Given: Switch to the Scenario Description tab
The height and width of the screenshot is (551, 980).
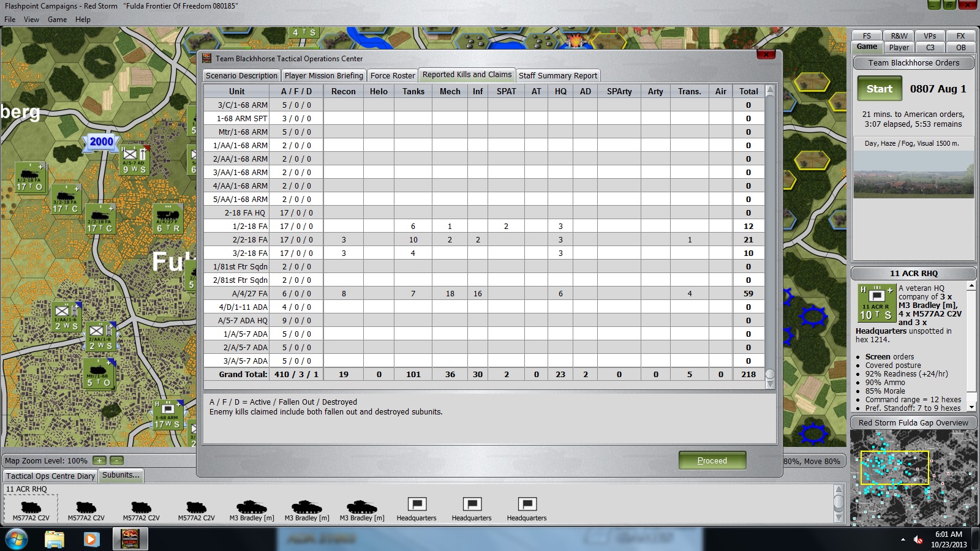Looking at the screenshot, I should (241, 75).
